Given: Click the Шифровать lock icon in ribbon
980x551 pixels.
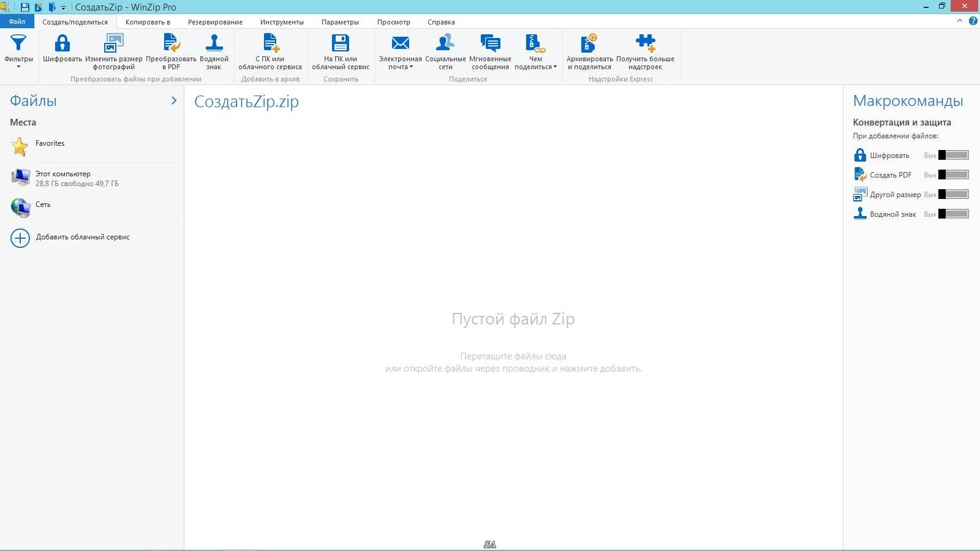Looking at the screenshot, I should pyautogui.click(x=62, y=43).
